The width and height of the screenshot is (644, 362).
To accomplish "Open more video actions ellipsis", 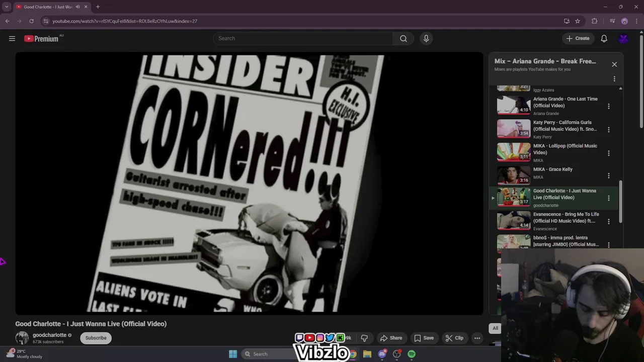I will coord(477,338).
